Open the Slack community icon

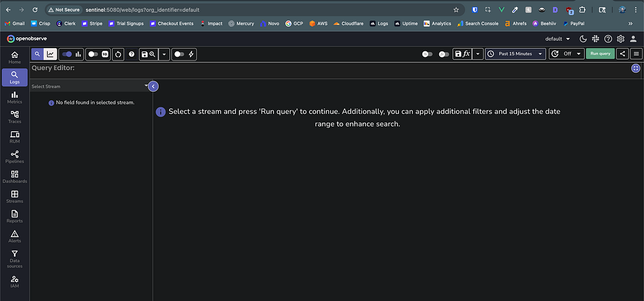tap(595, 39)
